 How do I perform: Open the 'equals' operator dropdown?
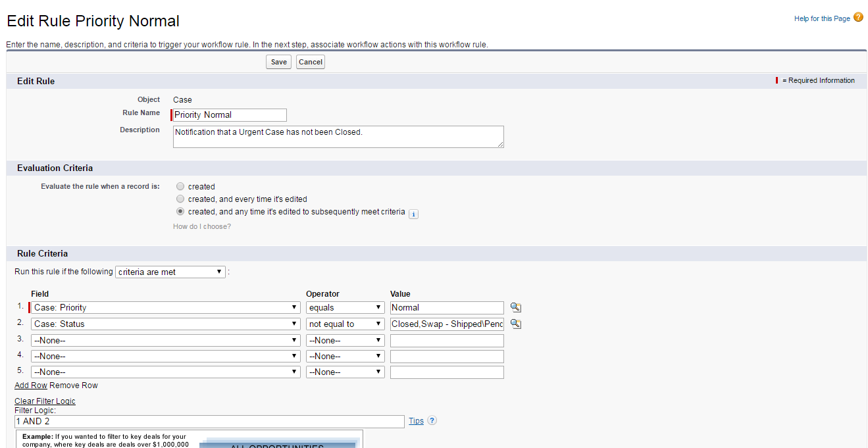pyautogui.click(x=345, y=307)
